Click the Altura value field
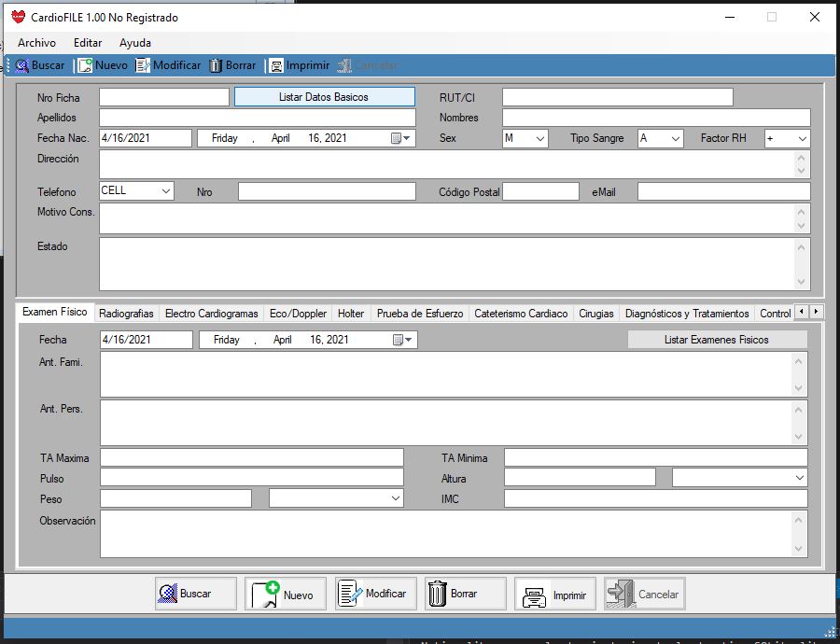840x644 pixels. pyautogui.click(x=580, y=477)
